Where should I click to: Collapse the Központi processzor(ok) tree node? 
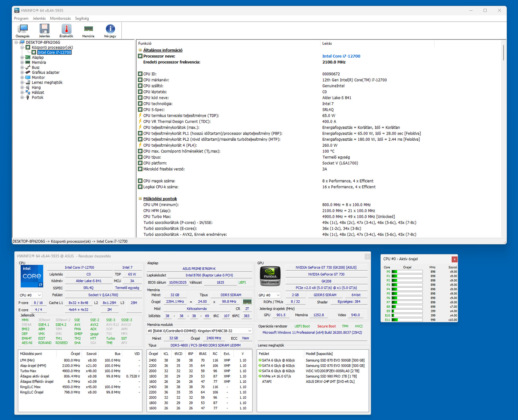(x=22, y=47)
